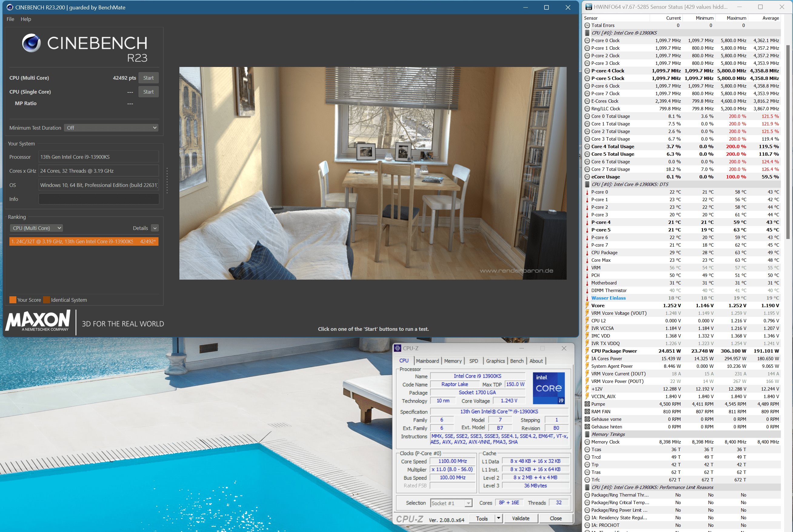Click the thermometer icon next to Wasser Einlass

[x=587, y=298]
